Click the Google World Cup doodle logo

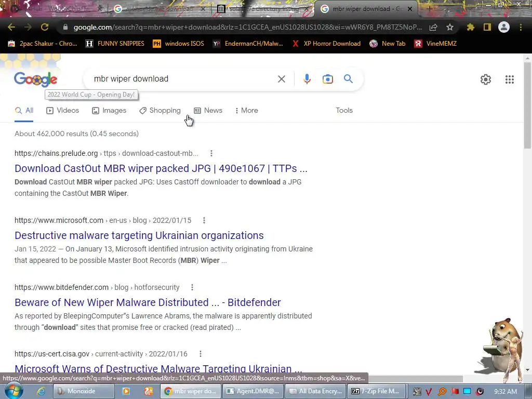36,79
